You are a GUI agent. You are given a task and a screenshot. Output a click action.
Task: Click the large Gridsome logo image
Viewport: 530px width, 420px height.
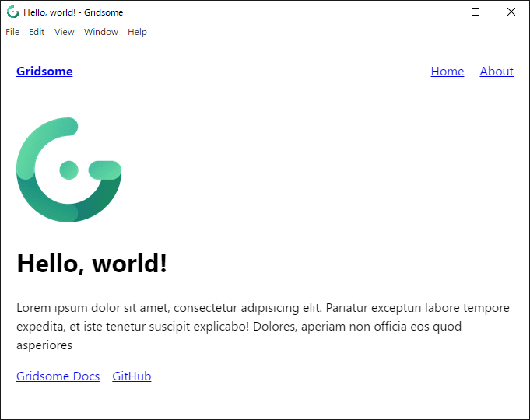[69, 170]
